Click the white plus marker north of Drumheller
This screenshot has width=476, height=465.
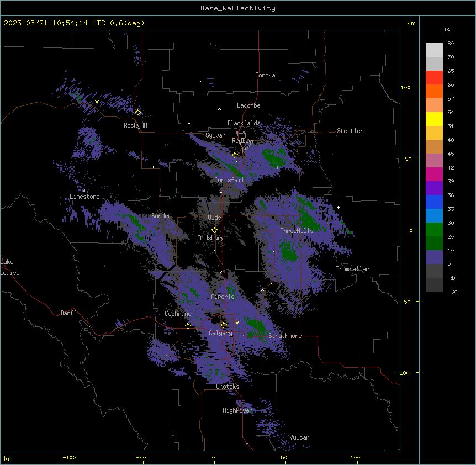(x=338, y=207)
